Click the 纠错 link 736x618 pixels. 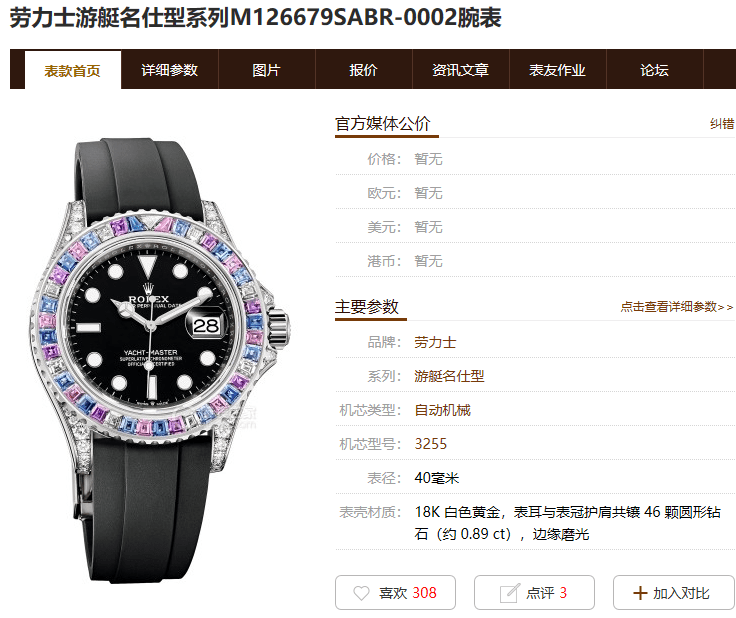click(x=722, y=124)
